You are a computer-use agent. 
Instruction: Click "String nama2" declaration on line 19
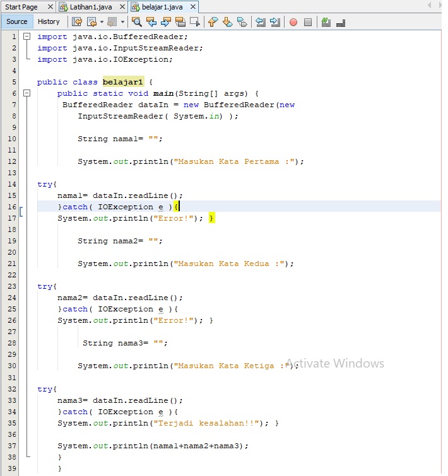pyautogui.click(x=110, y=241)
